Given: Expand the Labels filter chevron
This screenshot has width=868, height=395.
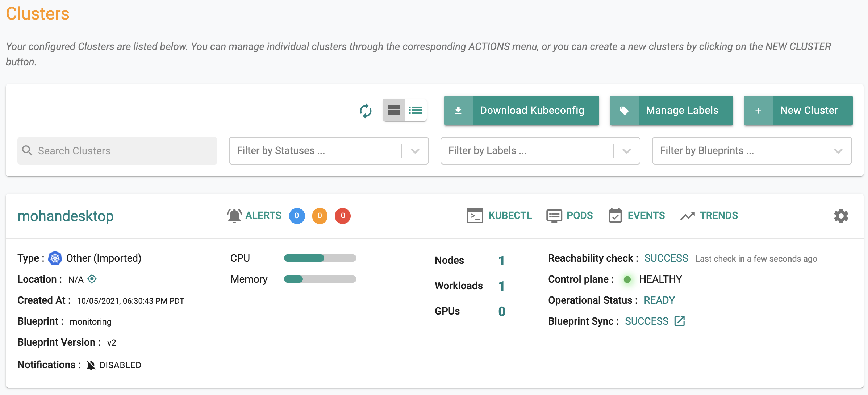Looking at the screenshot, I should pos(627,151).
